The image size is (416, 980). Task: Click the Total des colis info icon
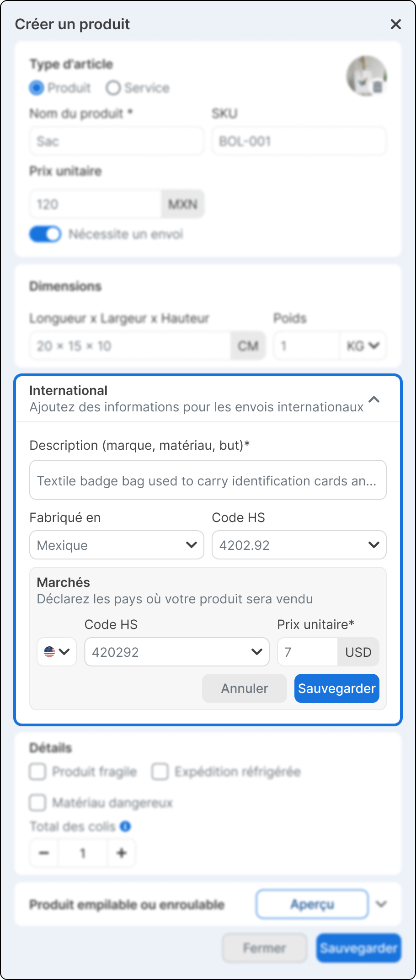pos(125,826)
